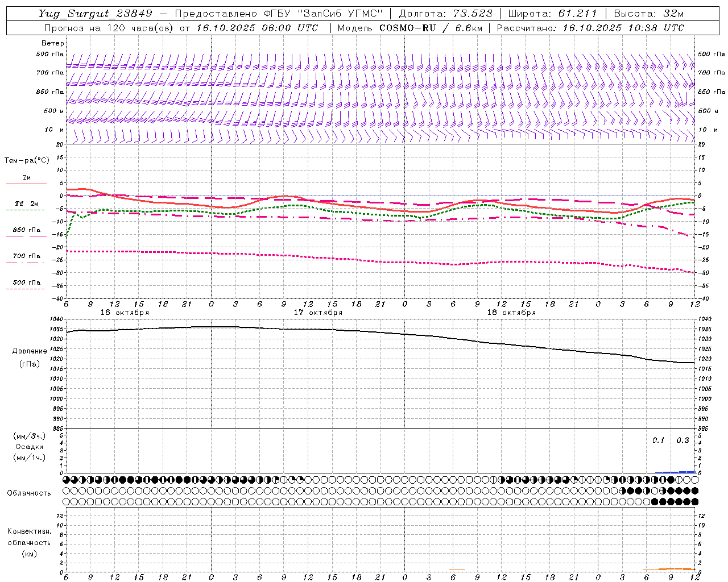Viewport: 728px width, 582px height.
Task: Click the provider text ФГБУ "ЗапСиб УГМС"
Action: (324, 14)
